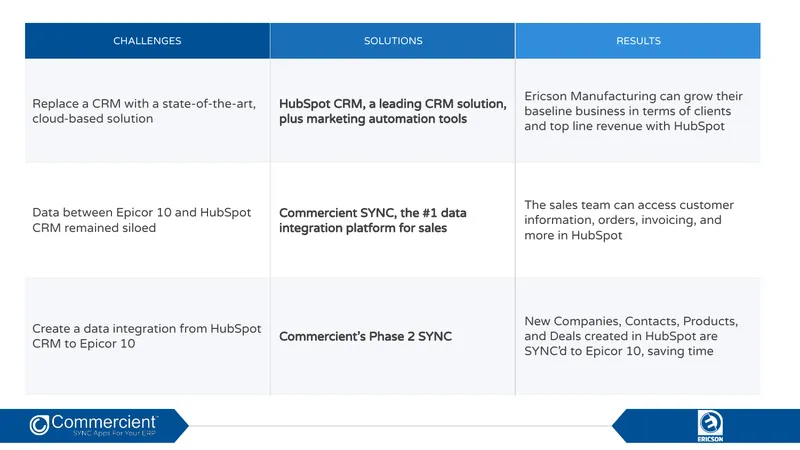Click the gray footer divider line
Image resolution: width=800 pixels, height=450 pixels.
[401, 426]
